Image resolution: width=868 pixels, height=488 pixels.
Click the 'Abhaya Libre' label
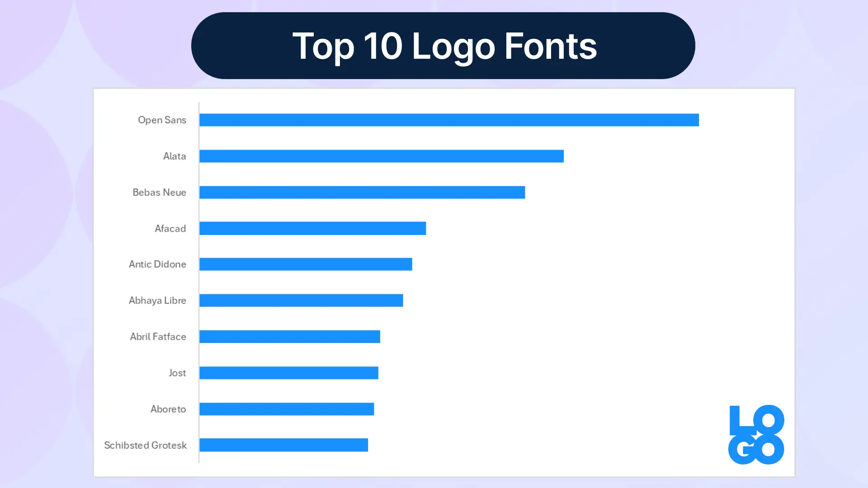coord(157,300)
